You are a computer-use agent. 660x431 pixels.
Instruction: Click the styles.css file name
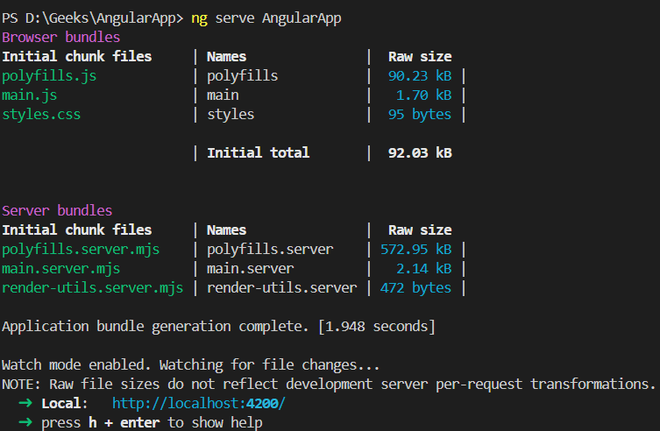pyautogui.click(x=41, y=114)
